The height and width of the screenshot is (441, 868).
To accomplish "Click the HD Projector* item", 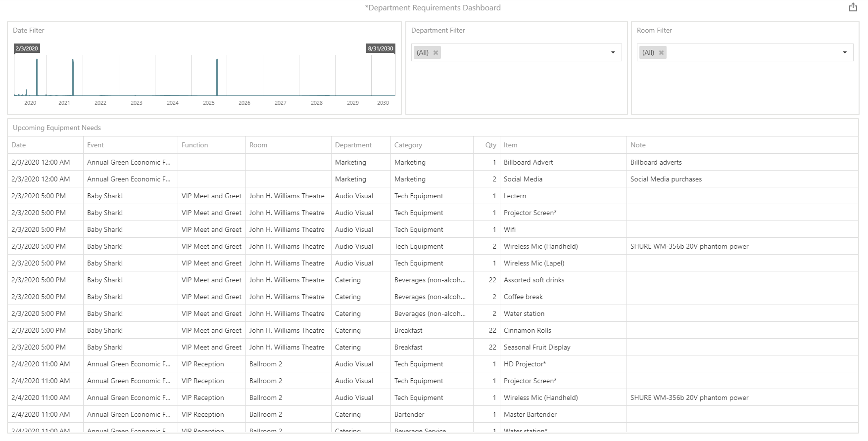I will [563, 364].
